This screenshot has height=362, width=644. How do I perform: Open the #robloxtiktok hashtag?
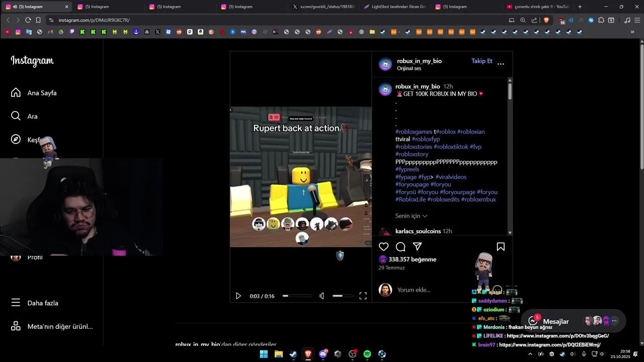(x=451, y=147)
